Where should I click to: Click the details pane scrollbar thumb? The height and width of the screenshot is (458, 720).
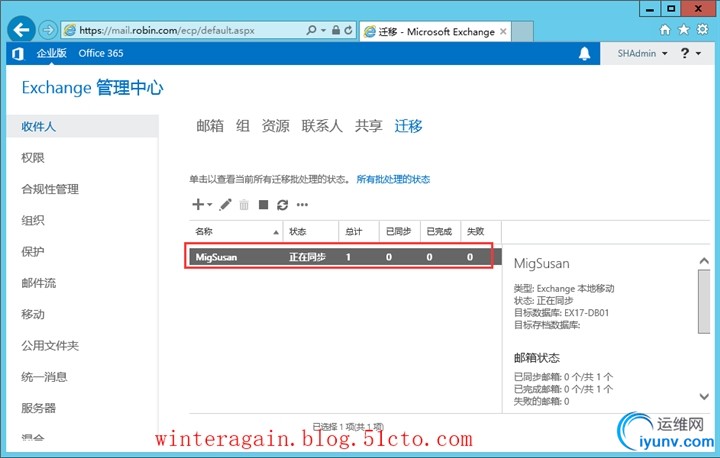(704, 301)
